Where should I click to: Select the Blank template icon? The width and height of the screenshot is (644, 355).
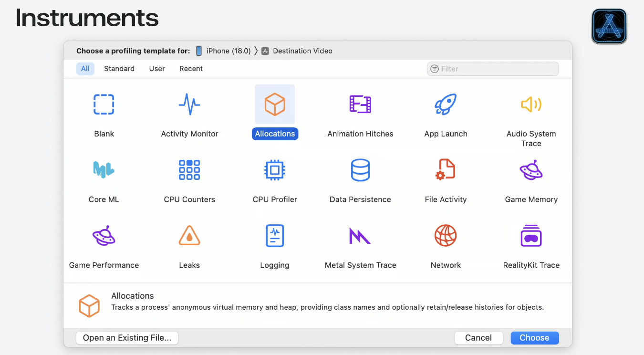pyautogui.click(x=104, y=104)
